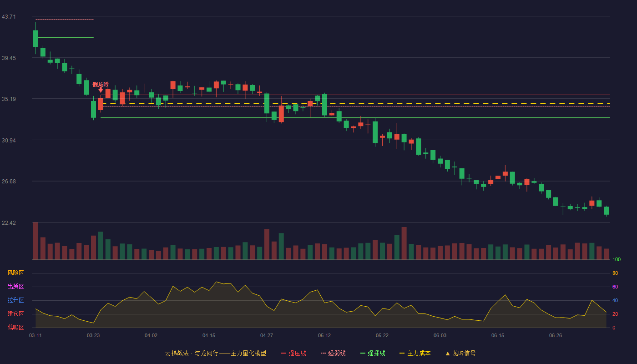The image size is (637, 364).
Task: Select the 风险区 zone label
Action: coord(15,273)
